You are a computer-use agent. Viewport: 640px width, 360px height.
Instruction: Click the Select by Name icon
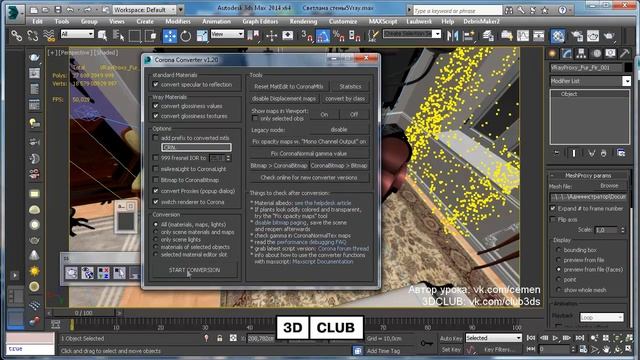click(x=118, y=36)
